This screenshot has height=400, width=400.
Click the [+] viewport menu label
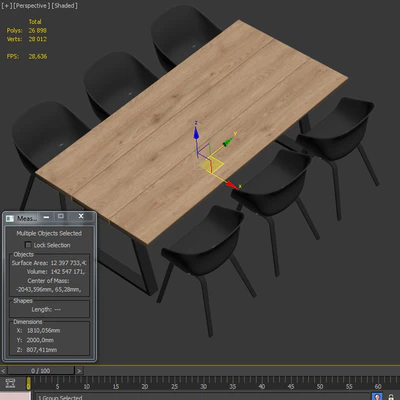click(x=6, y=6)
